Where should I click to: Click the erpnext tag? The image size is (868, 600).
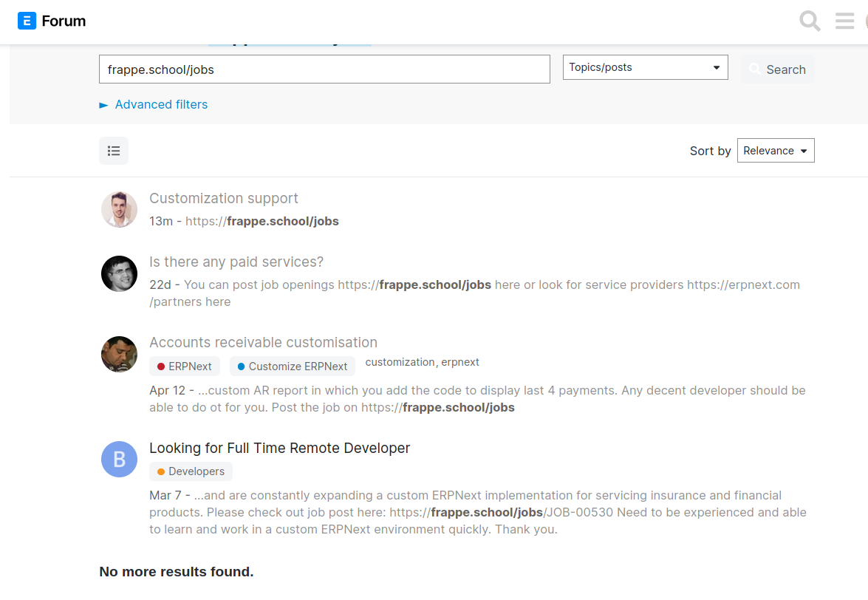click(x=460, y=362)
